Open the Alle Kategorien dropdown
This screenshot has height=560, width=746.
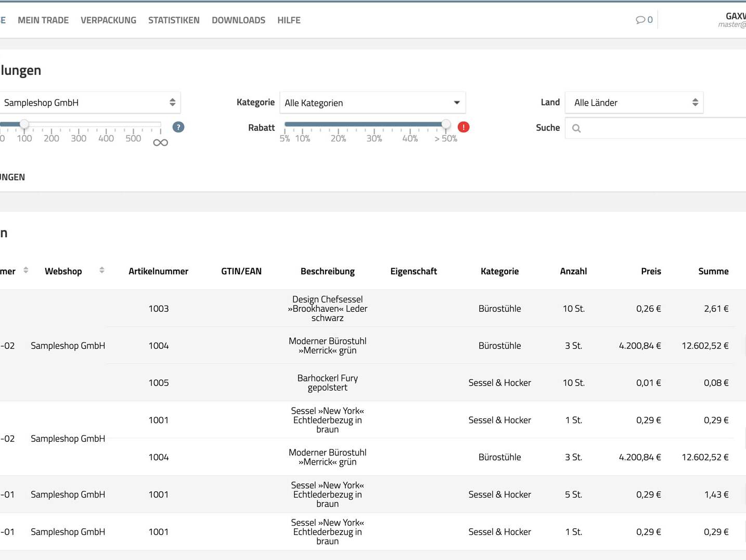pyautogui.click(x=372, y=103)
